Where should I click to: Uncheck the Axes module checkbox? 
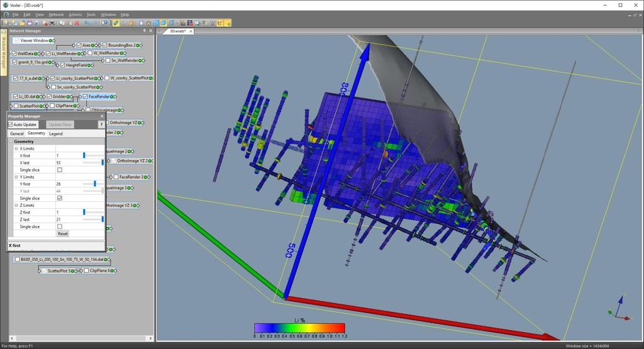[x=79, y=45]
